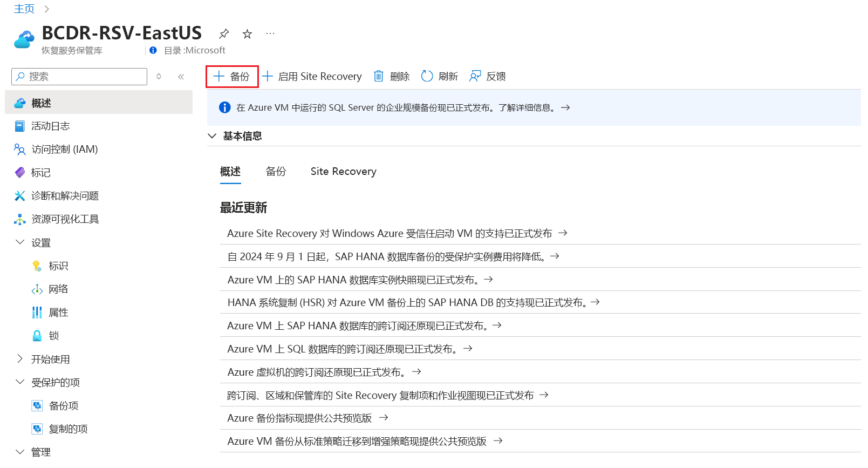This screenshot has width=868, height=468.
Task: Pin the vault using the pin icon
Action: click(x=224, y=34)
